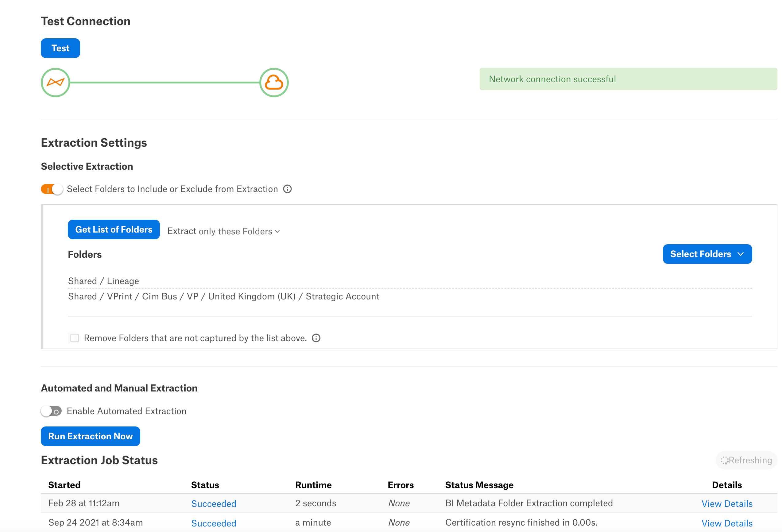
Task: Click the Status Message column header
Action: coord(479,485)
